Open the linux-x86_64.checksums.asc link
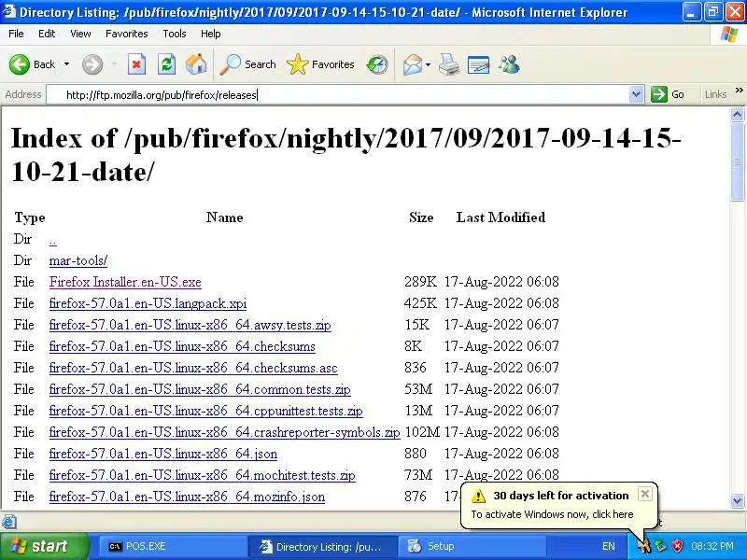 [x=193, y=368]
